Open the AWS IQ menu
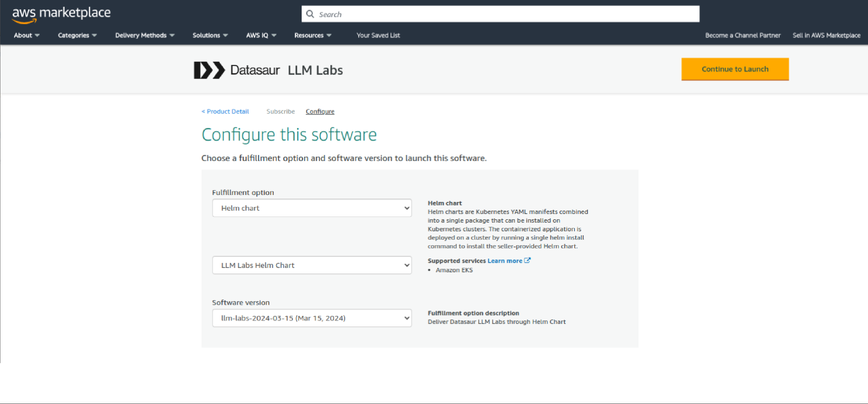 click(x=261, y=35)
